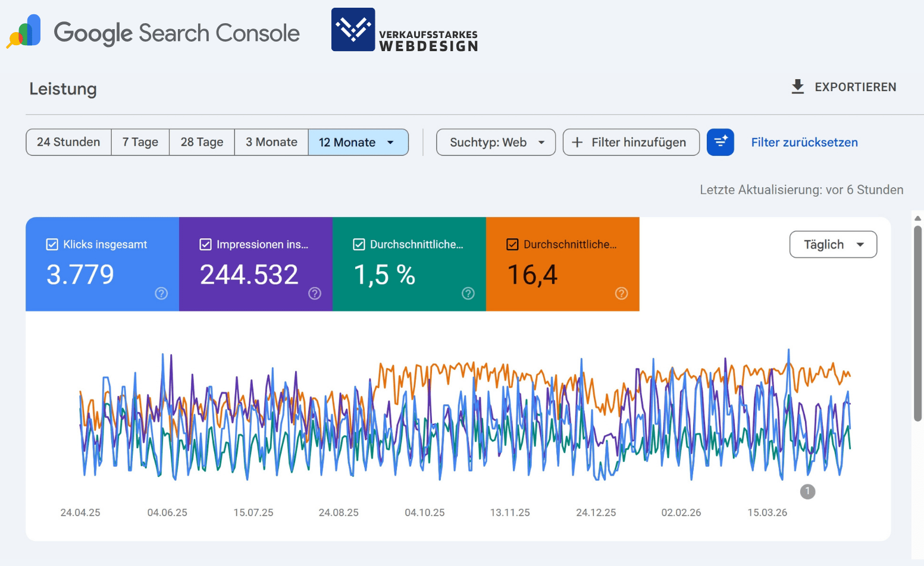The width and height of the screenshot is (924, 566).
Task: Switch to the 28 Tage tab
Action: pos(202,142)
